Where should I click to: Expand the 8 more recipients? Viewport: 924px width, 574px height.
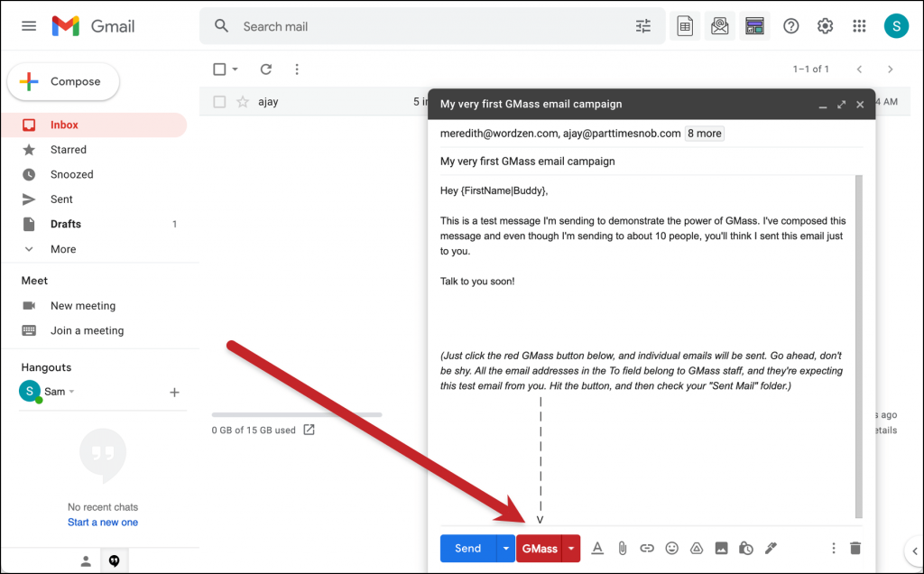(x=703, y=133)
